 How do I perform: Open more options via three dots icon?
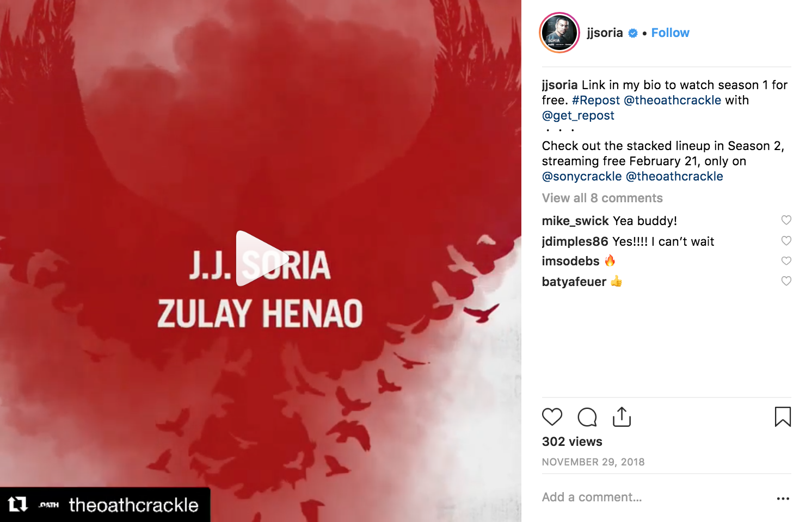coord(783,498)
